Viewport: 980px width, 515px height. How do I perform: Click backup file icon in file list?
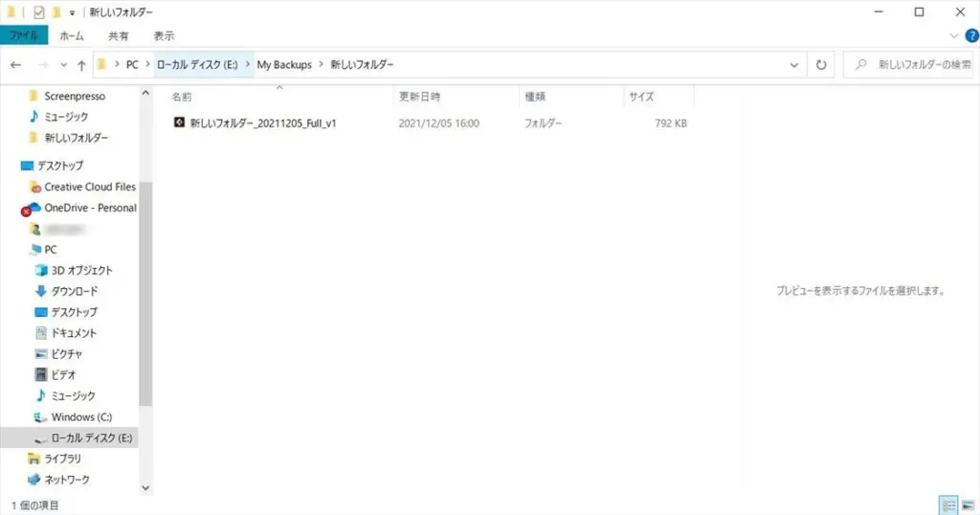179,123
